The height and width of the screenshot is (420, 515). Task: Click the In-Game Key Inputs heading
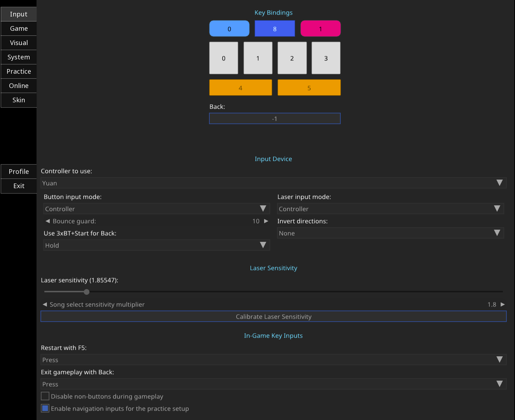(273, 336)
